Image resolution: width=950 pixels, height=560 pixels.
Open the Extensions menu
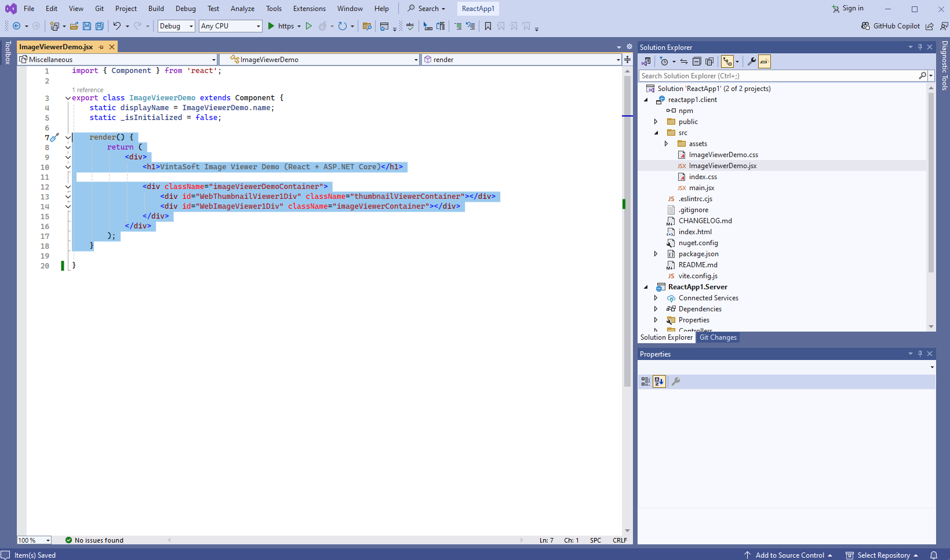(x=309, y=9)
